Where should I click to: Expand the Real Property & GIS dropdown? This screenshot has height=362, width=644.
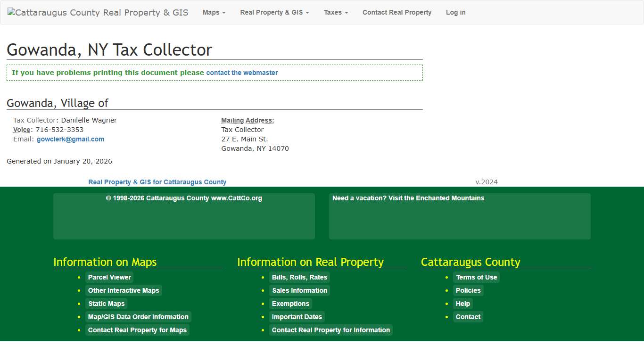[274, 12]
